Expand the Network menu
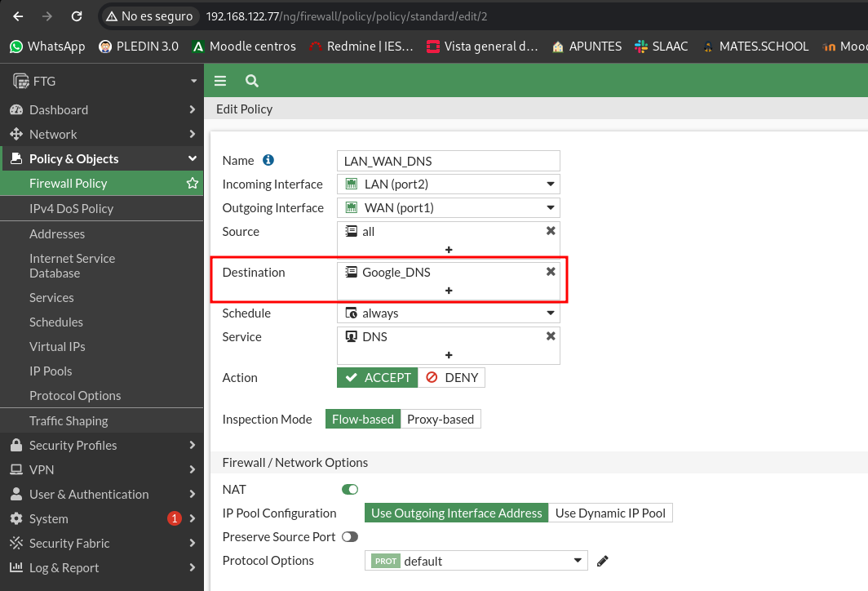The width and height of the screenshot is (868, 591). pos(102,134)
